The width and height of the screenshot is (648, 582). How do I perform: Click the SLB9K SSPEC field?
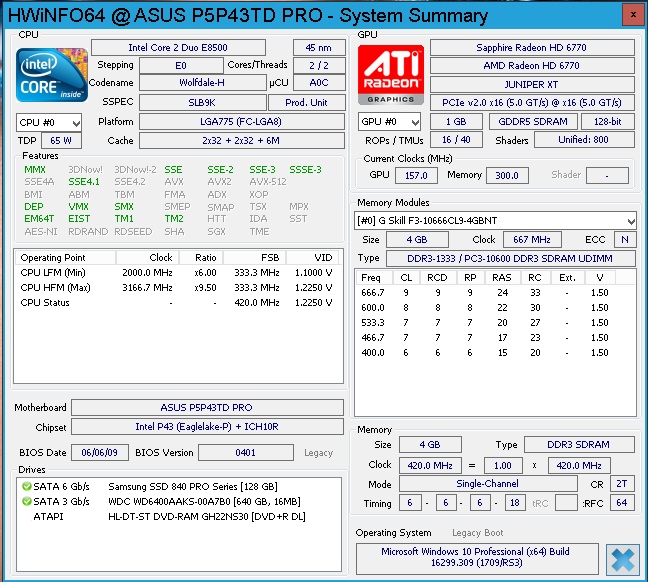[202, 103]
